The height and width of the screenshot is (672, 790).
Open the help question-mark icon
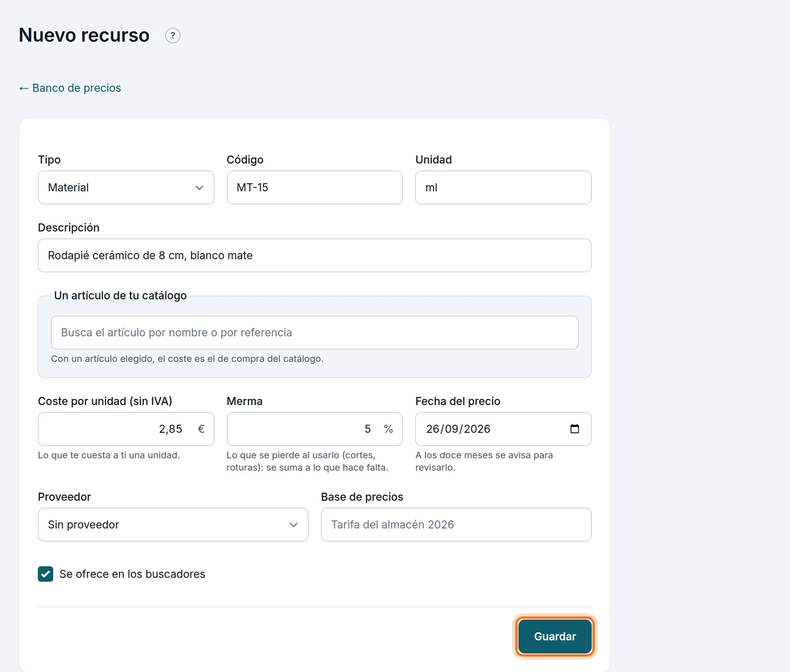(x=172, y=35)
